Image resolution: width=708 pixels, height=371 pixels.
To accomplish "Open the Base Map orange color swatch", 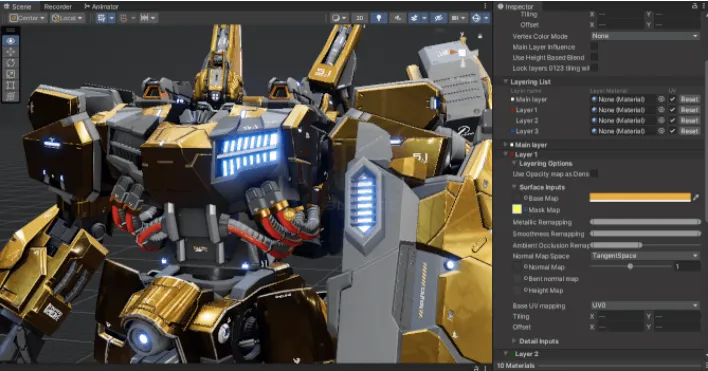I will [x=640, y=197].
